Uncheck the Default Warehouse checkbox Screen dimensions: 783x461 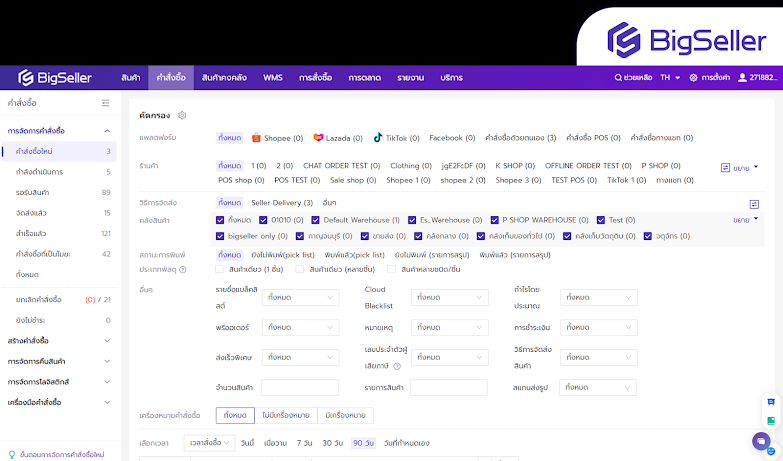[317, 220]
